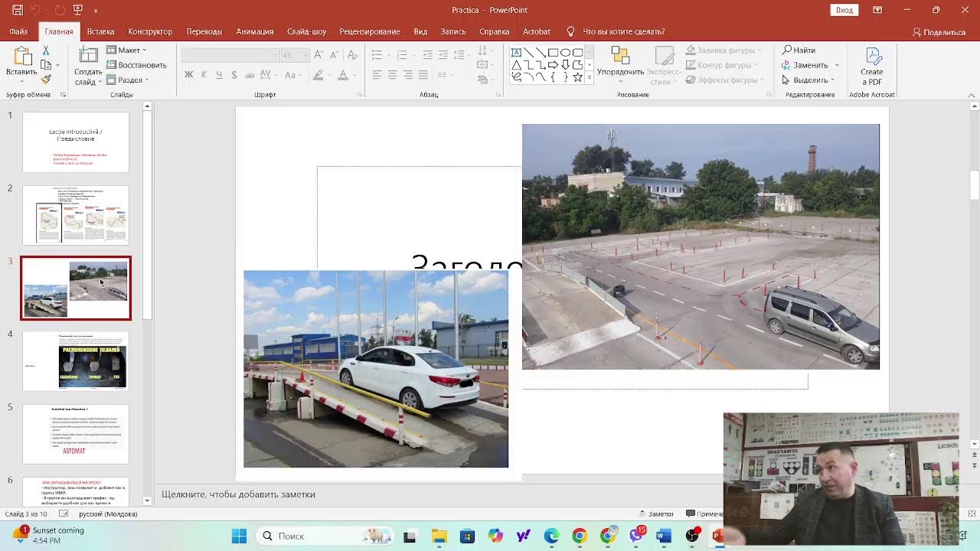
Task: Open the Файл menu
Action: [18, 31]
